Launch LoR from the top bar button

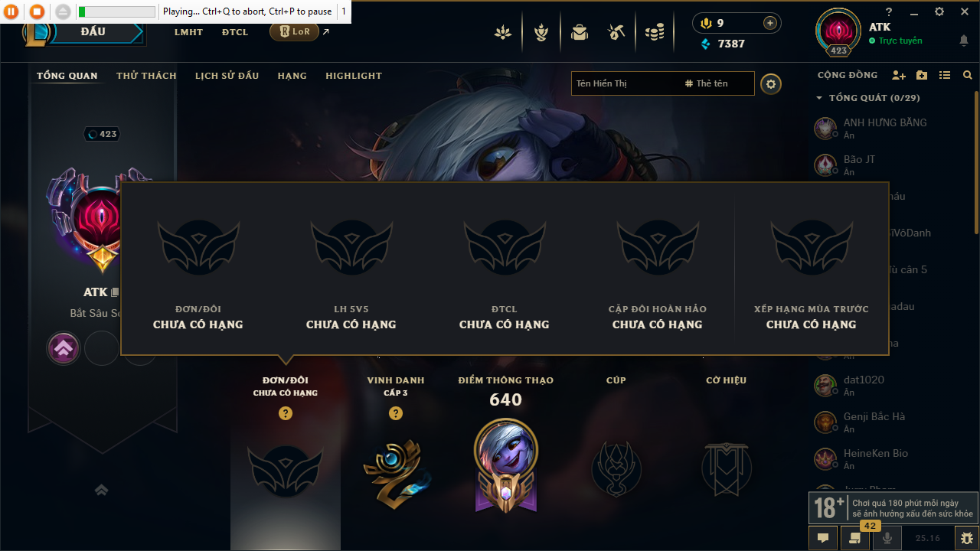coord(294,31)
